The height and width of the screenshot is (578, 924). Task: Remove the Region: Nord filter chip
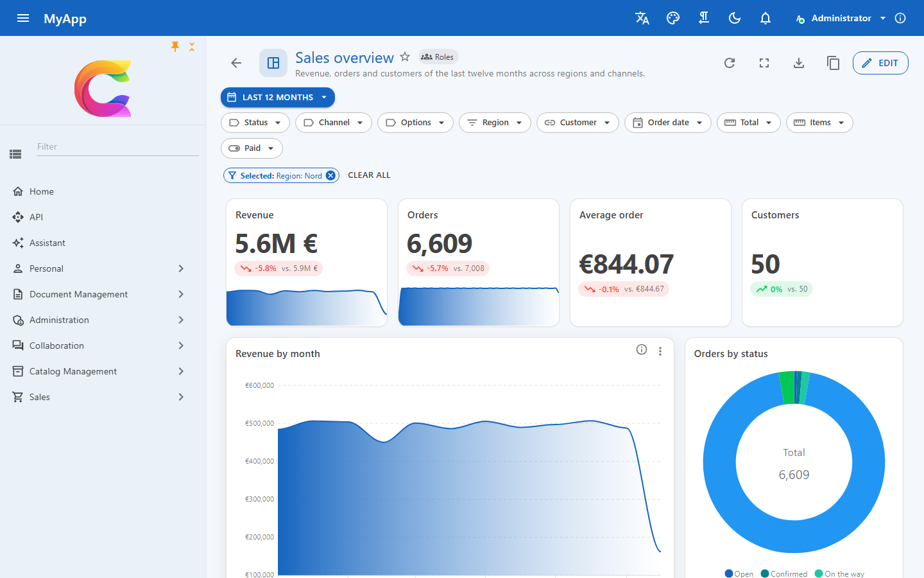tap(330, 175)
